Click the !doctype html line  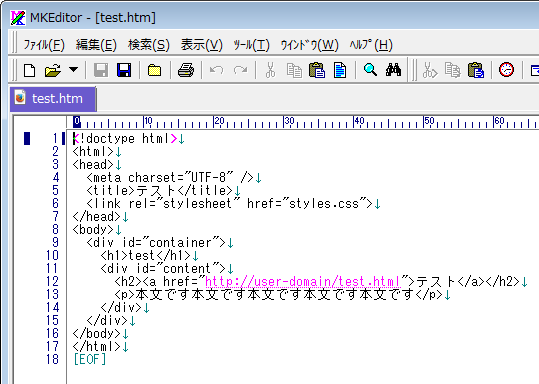(x=125, y=139)
